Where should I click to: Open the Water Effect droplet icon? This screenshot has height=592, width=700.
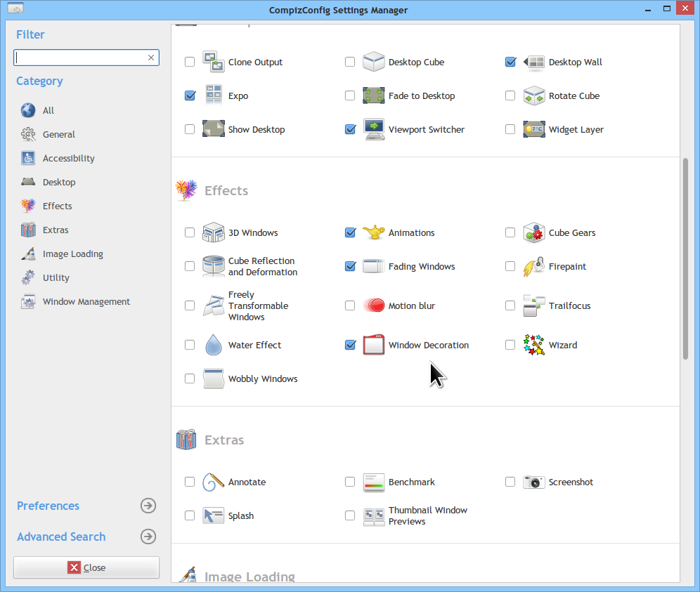(x=214, y=345)
